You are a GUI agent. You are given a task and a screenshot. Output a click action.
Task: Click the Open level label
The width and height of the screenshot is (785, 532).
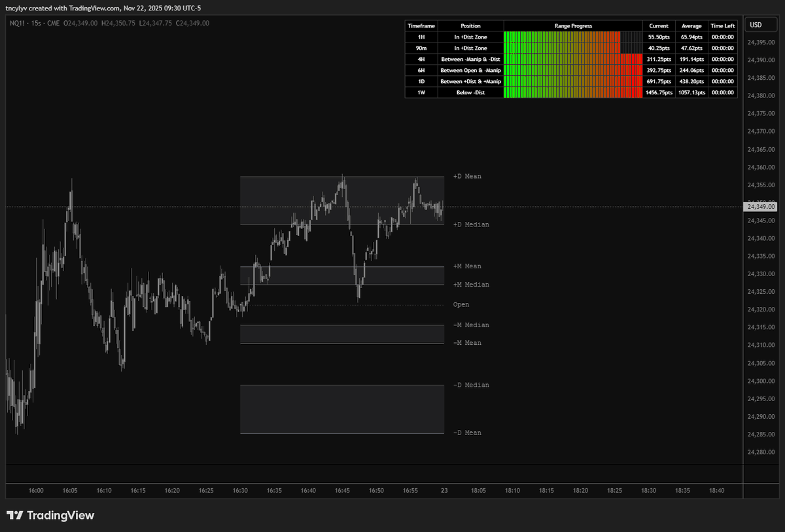point(461,305)
